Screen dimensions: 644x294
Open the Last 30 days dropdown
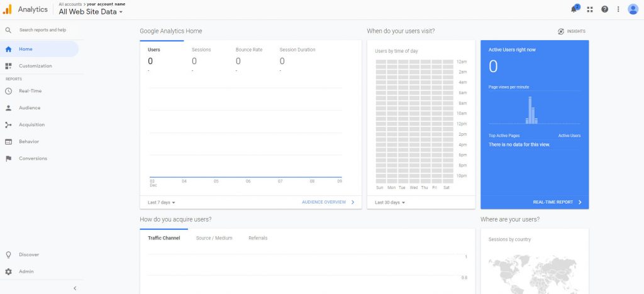390,202
